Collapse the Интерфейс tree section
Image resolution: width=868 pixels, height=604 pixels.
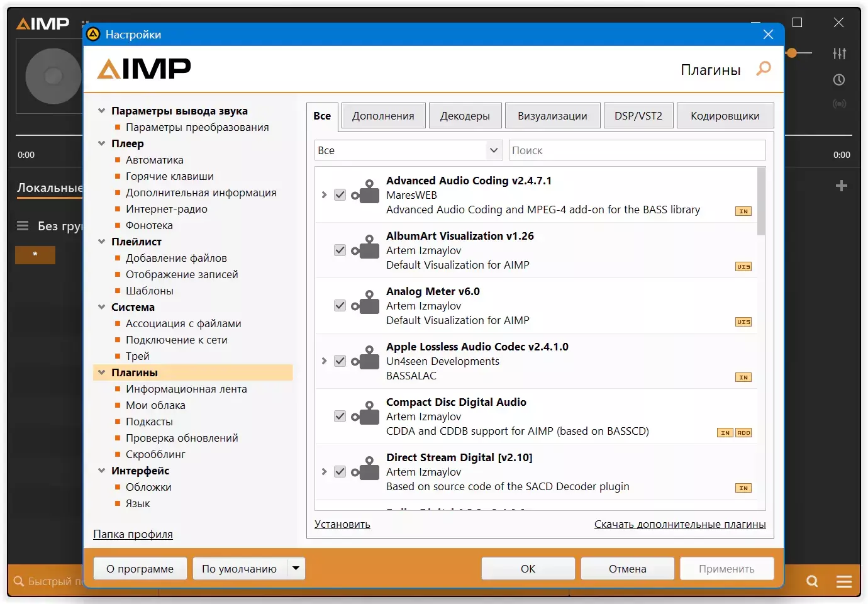point(101,471)
